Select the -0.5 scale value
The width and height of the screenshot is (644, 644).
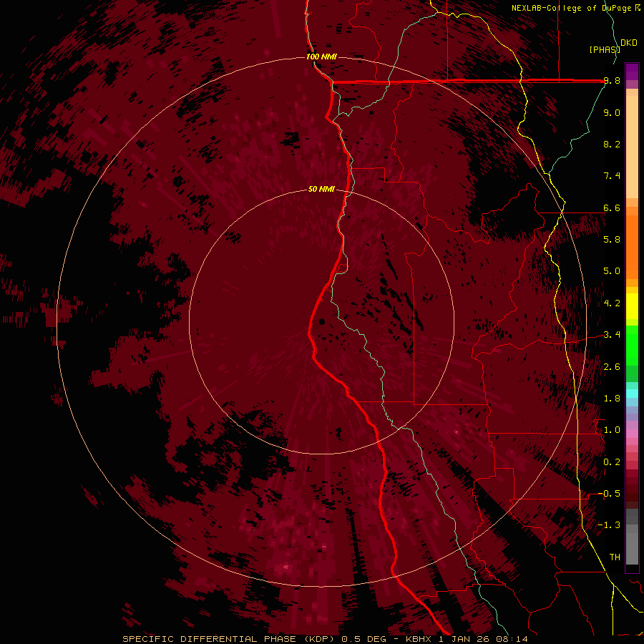609,494
